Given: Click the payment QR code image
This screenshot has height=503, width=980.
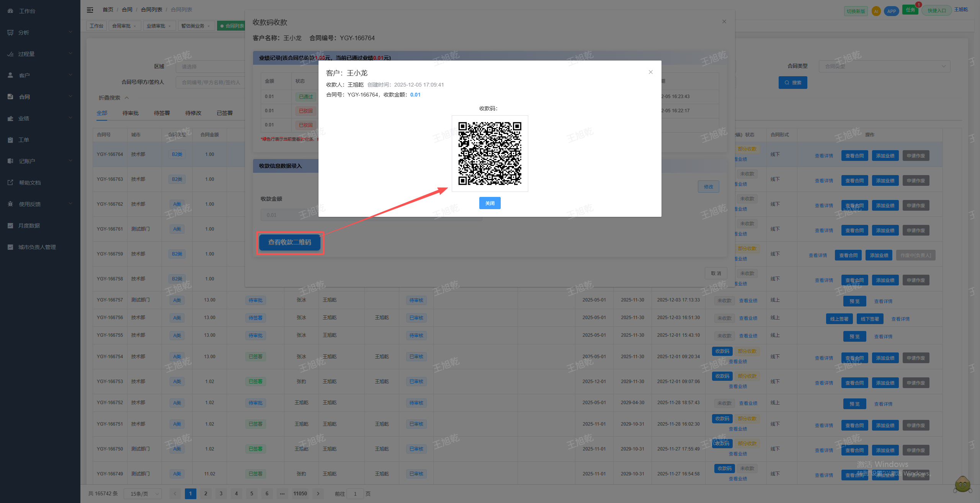Looking at the screenshot, I should coord(490,153).
